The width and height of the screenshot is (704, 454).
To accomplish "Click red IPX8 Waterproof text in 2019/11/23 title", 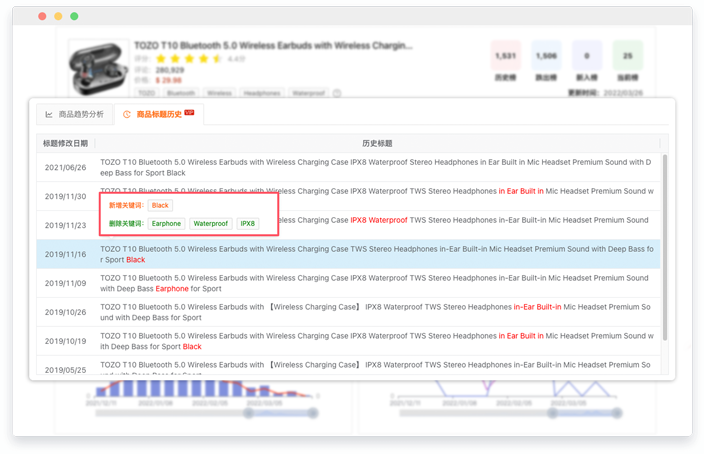I will coord(379,220).
